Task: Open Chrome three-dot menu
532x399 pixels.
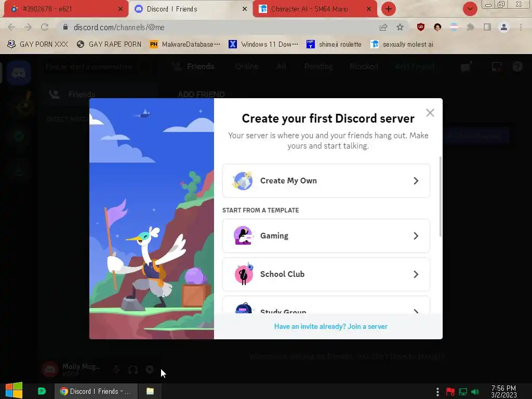Action: coord(521,27)
